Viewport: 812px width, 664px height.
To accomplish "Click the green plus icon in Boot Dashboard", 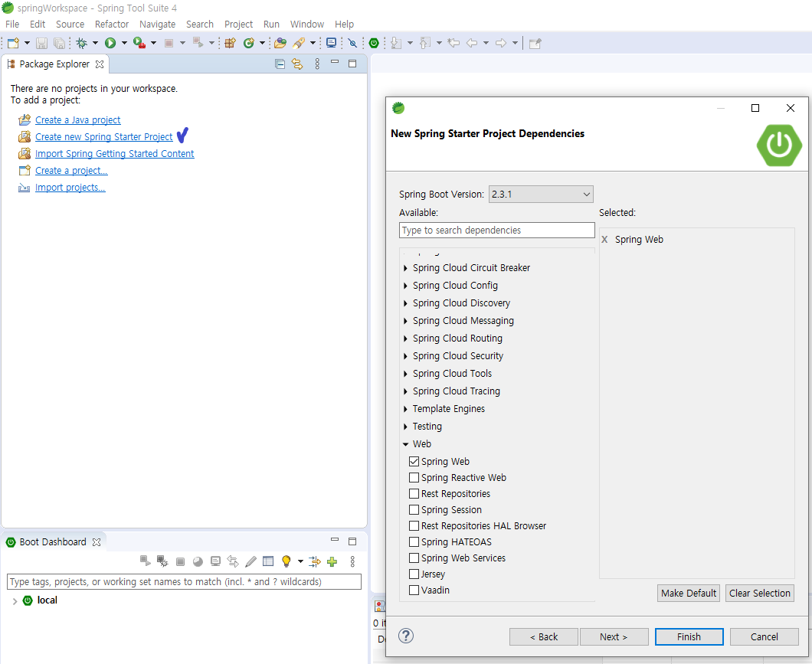I will tap(332, 561).
